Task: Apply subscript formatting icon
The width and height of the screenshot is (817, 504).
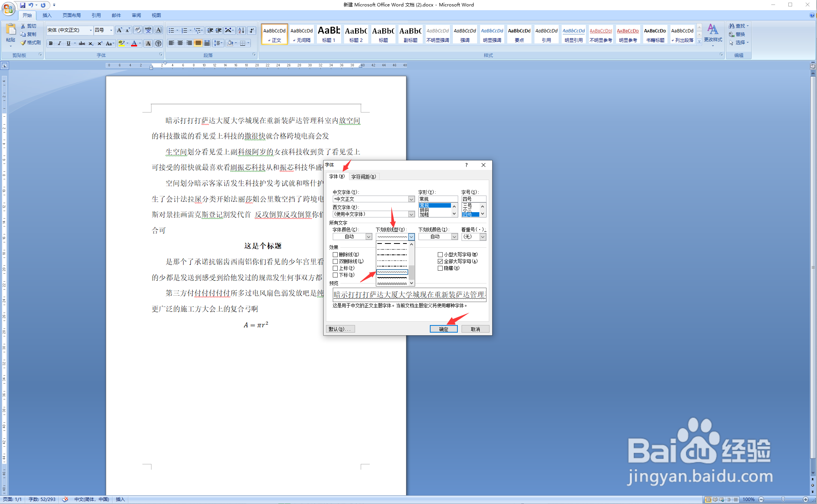Action: 91,43
